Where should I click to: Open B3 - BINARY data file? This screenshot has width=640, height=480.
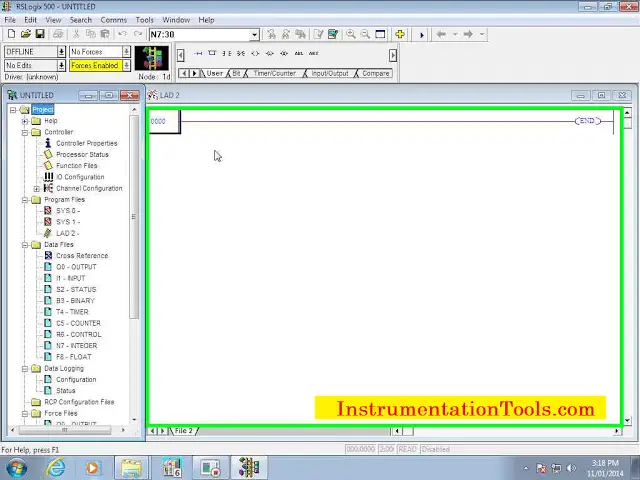tap(75, 301)
